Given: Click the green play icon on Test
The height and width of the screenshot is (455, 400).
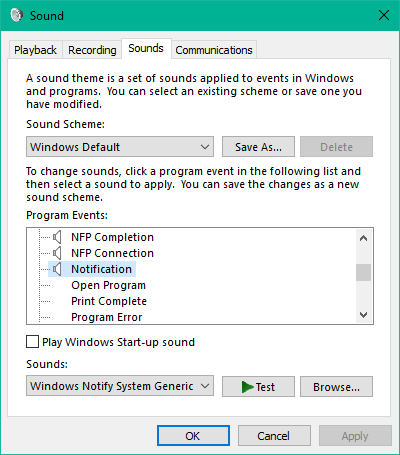Looking at the screenshot, I should tap(248, 387).
